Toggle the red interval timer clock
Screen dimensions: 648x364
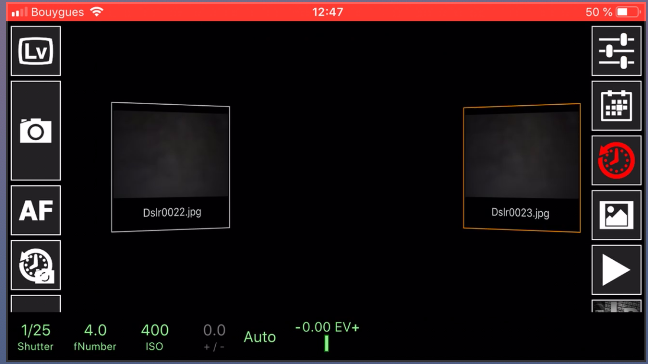click(x=616, y=160)
